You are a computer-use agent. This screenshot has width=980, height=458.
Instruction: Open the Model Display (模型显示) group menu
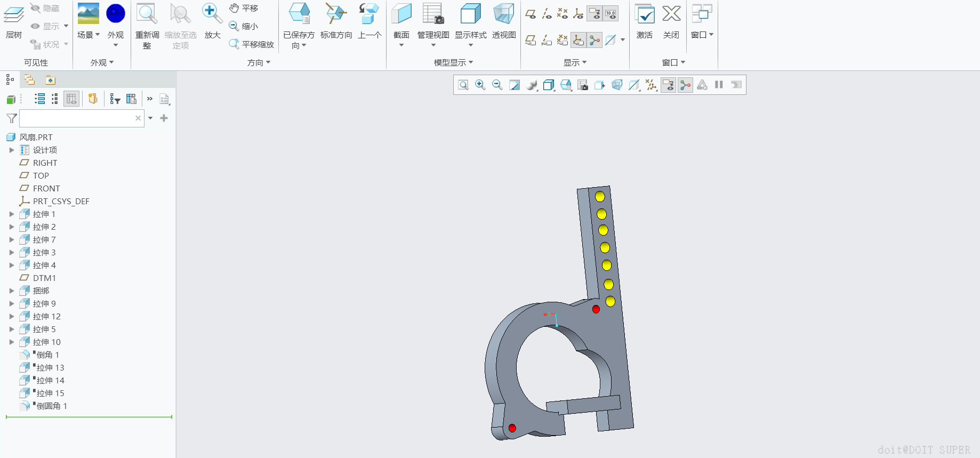453,62
